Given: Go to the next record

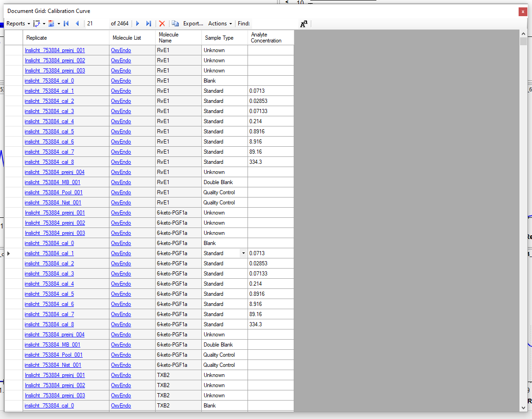Looking at the screenshot, I should click(138, 24).
